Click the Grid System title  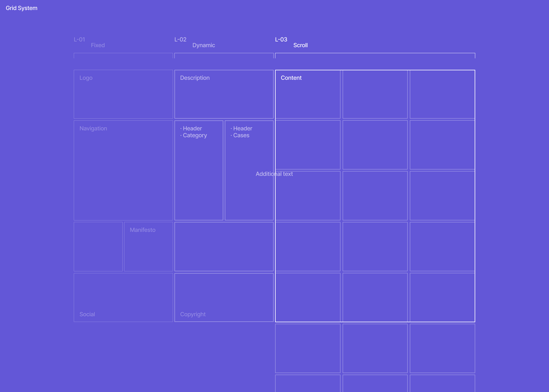click(x=21, y=8)
